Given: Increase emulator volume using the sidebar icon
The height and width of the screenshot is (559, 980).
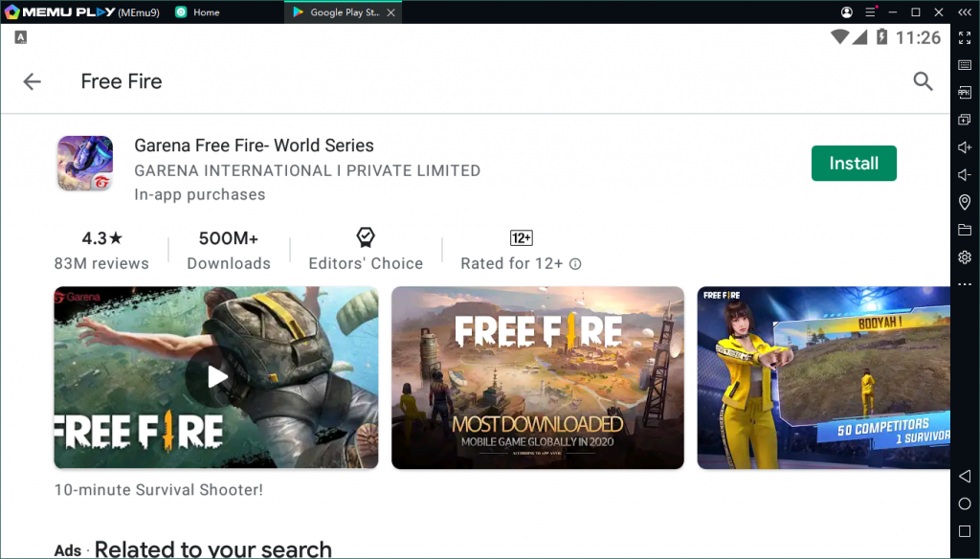Looking at the screenshot, I should [965, 147].
